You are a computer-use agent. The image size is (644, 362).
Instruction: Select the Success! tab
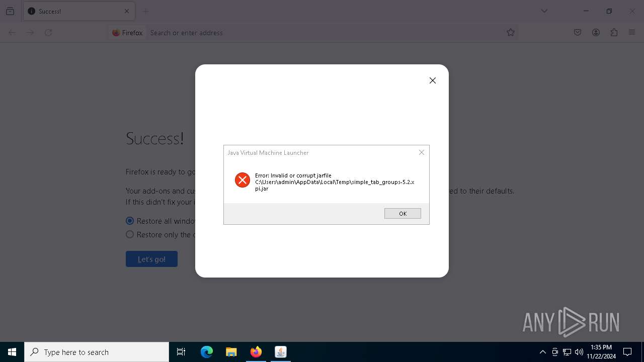78,11
